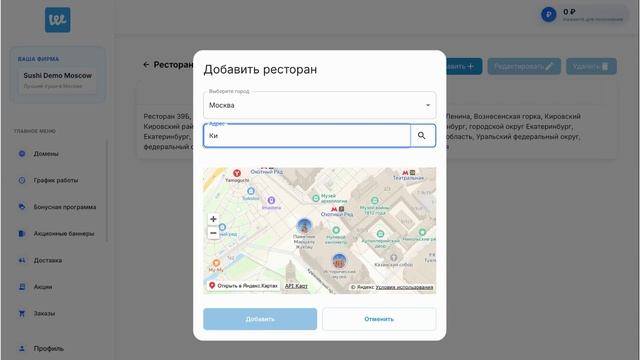The image size is (640, 360).
Task: Click the Исторический музей photo marker
Action: (339, 261)
